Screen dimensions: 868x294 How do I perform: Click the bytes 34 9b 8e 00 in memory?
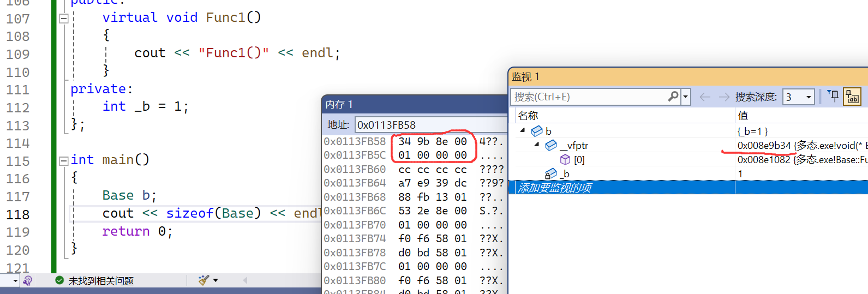[x=433, y=141]
